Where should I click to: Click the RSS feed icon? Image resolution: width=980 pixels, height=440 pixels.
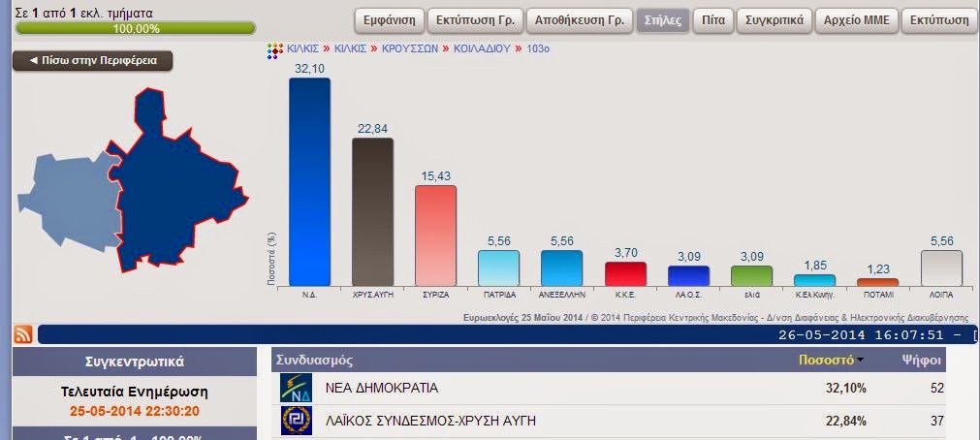[23, 335]
